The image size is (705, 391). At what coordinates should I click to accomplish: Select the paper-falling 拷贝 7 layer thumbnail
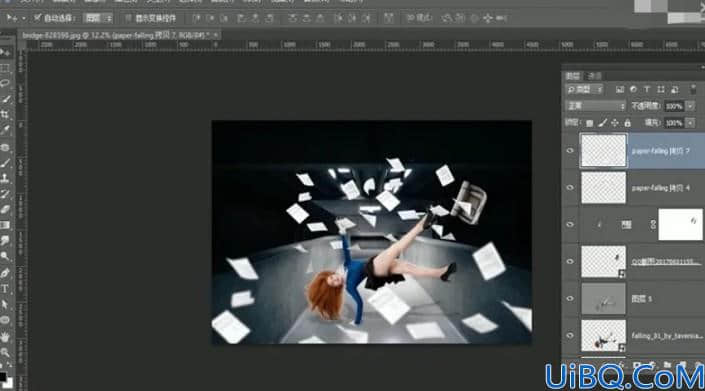tap(603, 151)
